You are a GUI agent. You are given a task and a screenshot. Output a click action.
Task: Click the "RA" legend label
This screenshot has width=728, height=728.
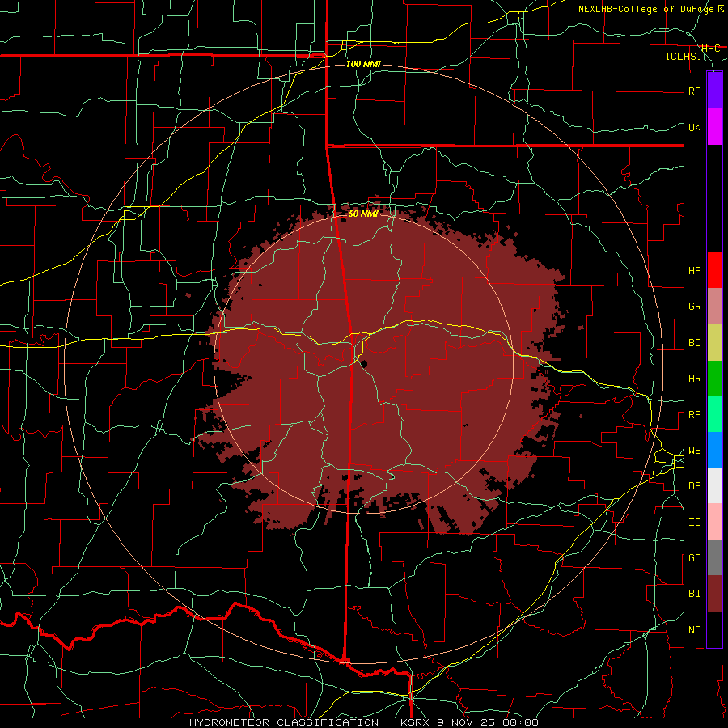click(x=695, y=415)
